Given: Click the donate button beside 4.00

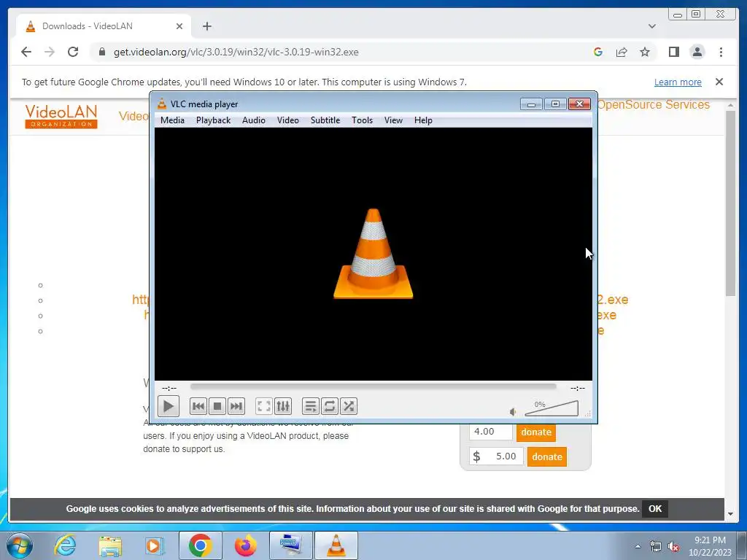Looking at the screenshot, I should click(536, 432).
